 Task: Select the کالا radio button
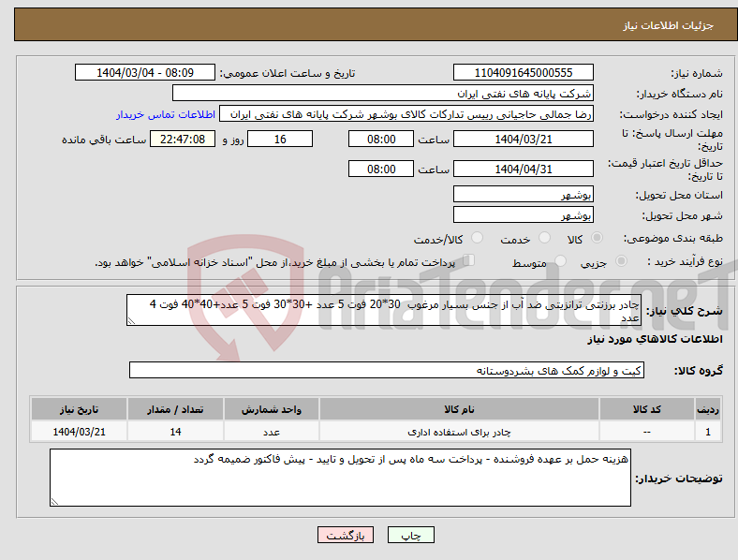click(597, 238)
